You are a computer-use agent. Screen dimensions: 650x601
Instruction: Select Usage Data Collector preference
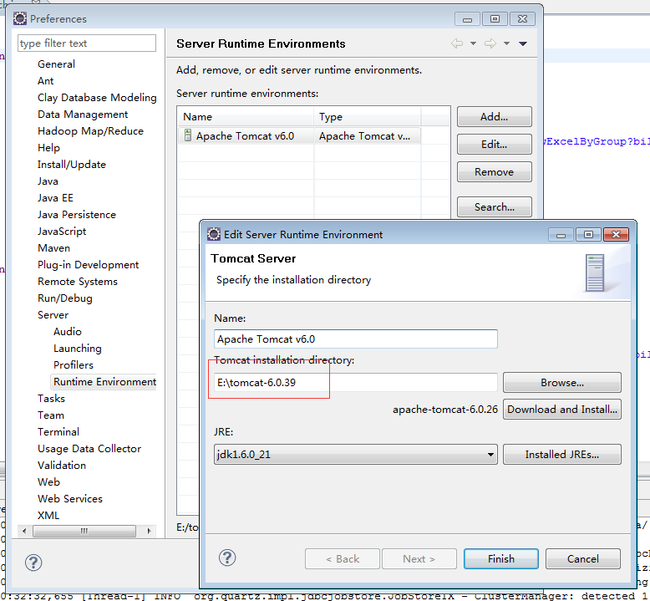tap(89, 448)
